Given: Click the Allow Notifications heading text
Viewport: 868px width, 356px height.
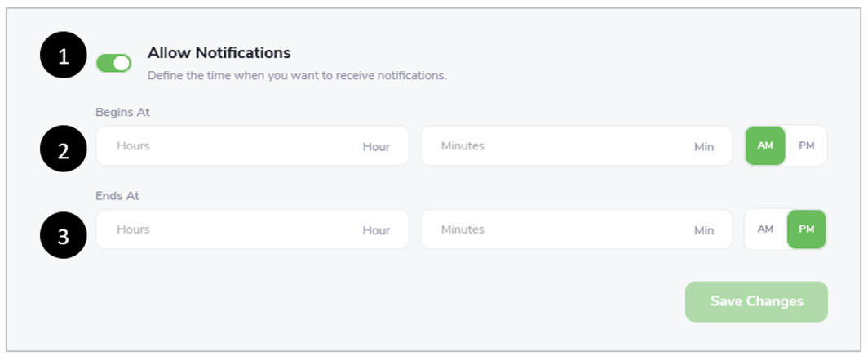Looking at the screenshot, I should click(219, 52).
